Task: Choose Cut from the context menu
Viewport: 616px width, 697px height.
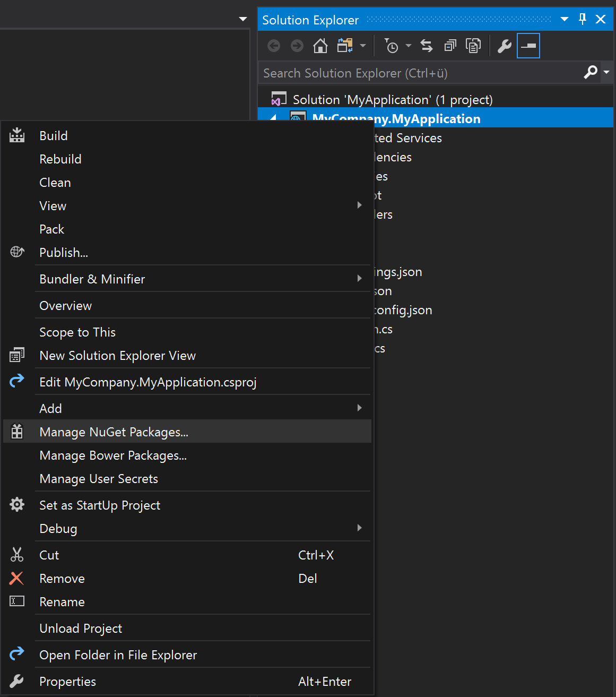Action: (x=49, y=555)
